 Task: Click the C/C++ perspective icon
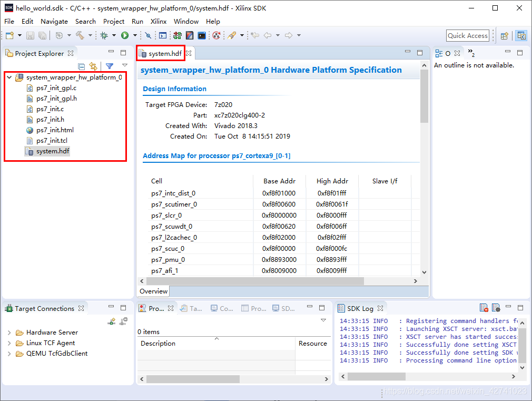pyautogui.click(x=521, y=35)
